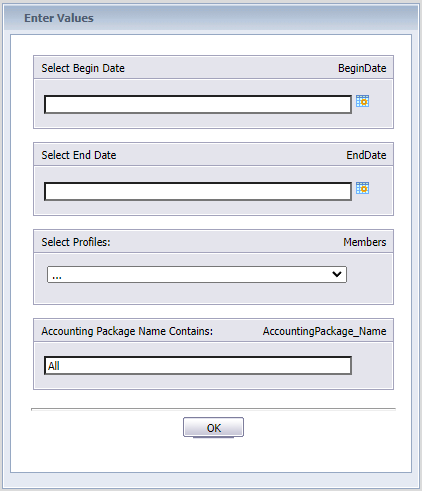Open the Select Profiles combo box

tap(197, 275)
